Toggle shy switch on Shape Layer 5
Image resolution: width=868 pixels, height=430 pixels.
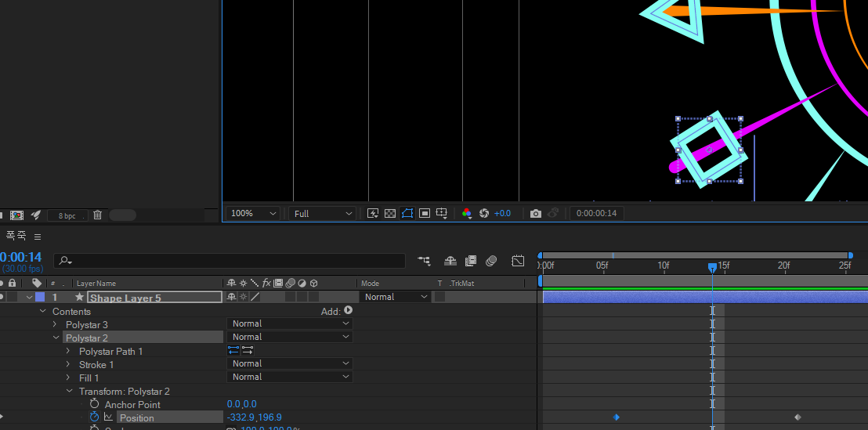[x=231, y=297]
